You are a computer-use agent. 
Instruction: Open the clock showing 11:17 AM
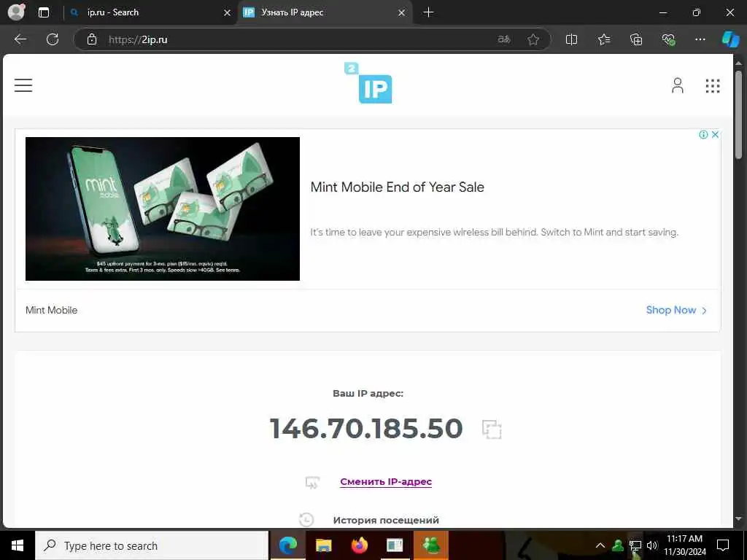click(684, 545)
